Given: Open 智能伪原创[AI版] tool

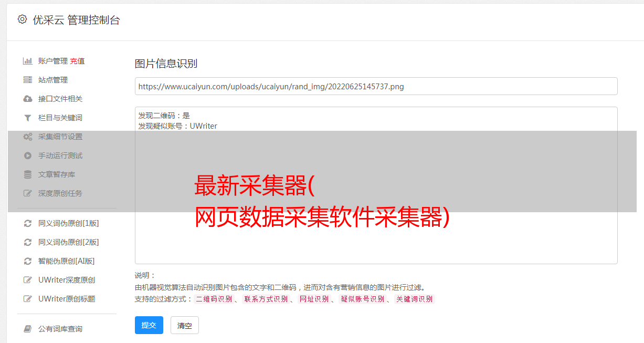Looking at the screenshot, I should pyautogui.click(x=66, y=261).
